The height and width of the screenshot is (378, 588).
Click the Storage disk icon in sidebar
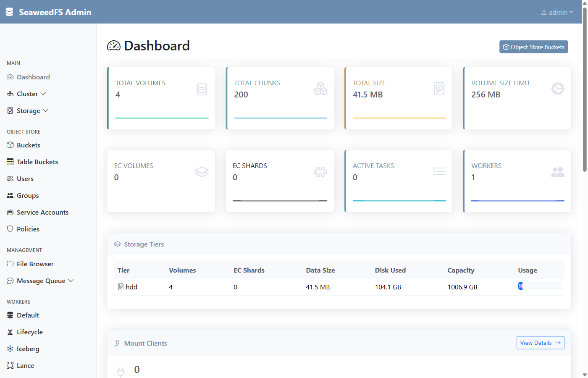(x=10, y=111)
